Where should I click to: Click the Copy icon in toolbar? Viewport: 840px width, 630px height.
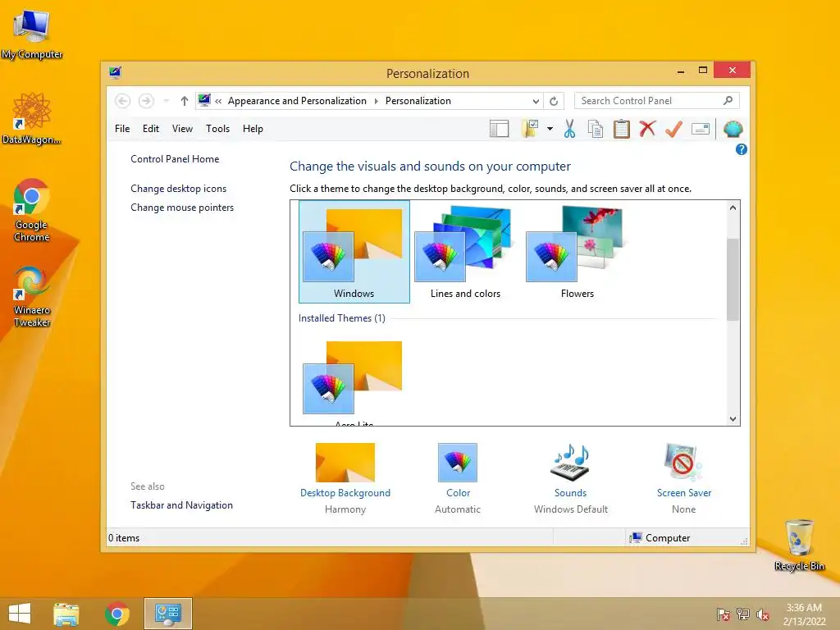tap(596, 129)
